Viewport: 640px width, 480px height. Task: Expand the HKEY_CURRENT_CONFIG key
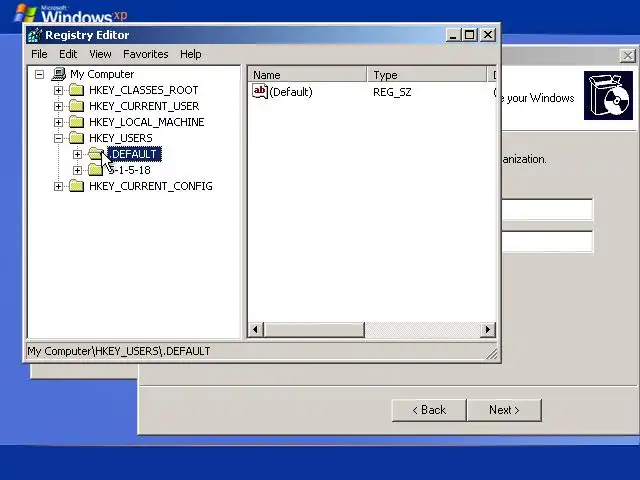point(58,186)
